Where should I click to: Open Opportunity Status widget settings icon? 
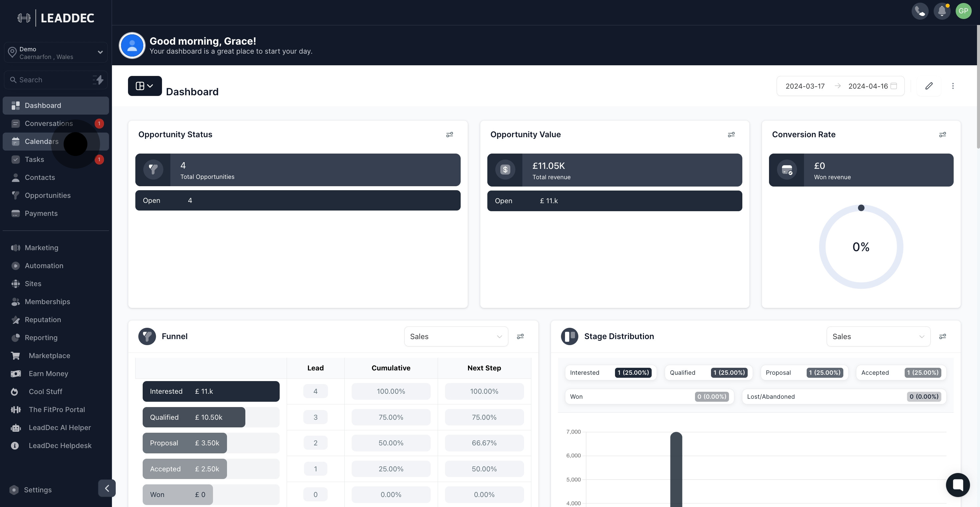[449, 135]
